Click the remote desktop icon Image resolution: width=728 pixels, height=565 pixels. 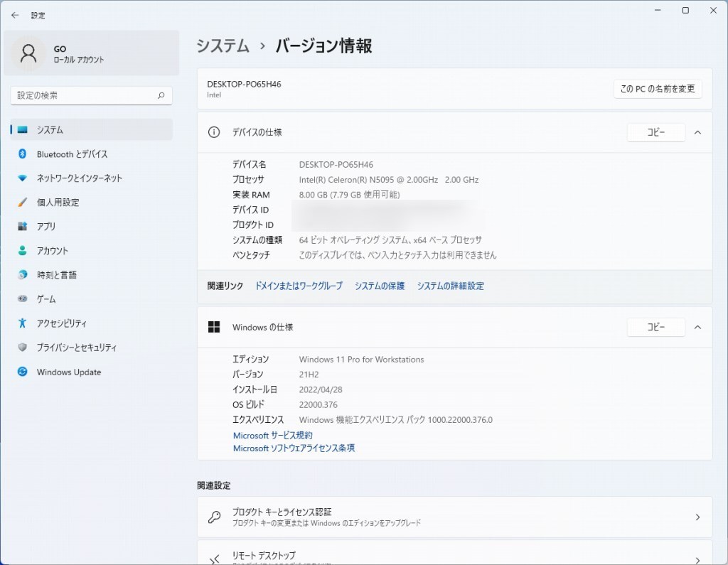[x=214, y=559]
